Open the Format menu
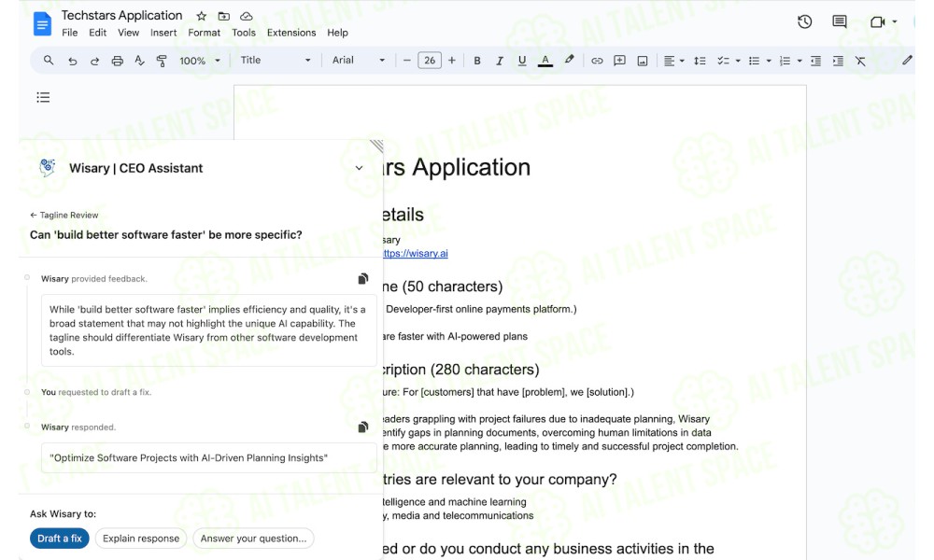Image resolution: width=934 pixels, height=560 pixels. click(x=204, y=33)
